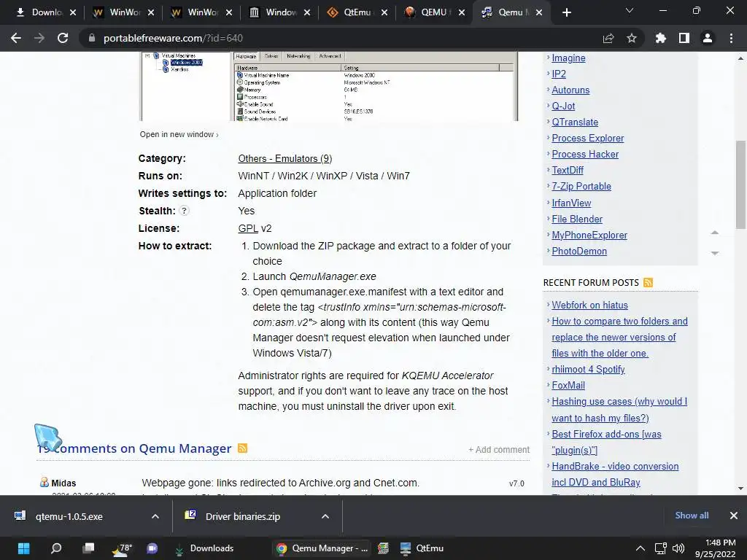Switch to the Downloads tab

click(41, 12)
